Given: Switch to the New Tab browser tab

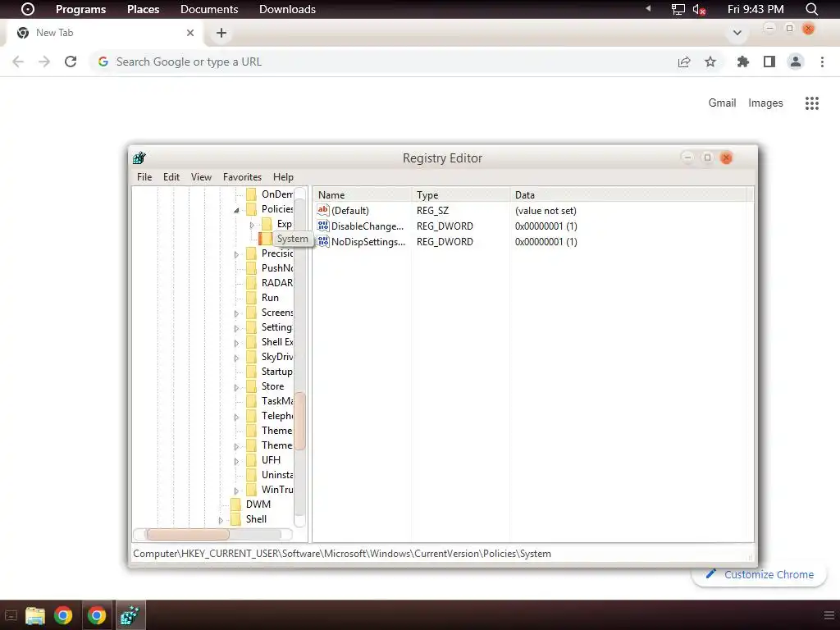Looking at the screenshot, I should [104, 33].
